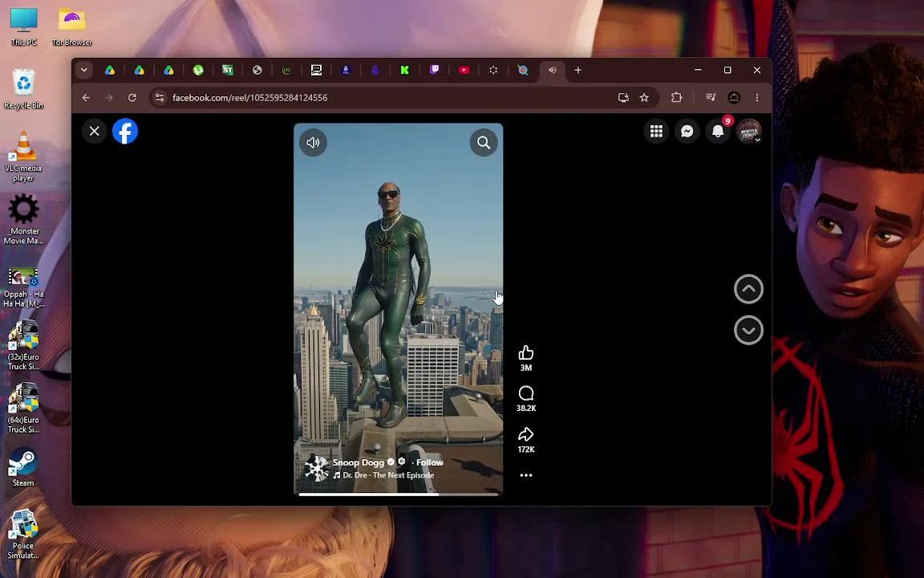
Task: Follow Snoop Dogg
Action: 430,462
